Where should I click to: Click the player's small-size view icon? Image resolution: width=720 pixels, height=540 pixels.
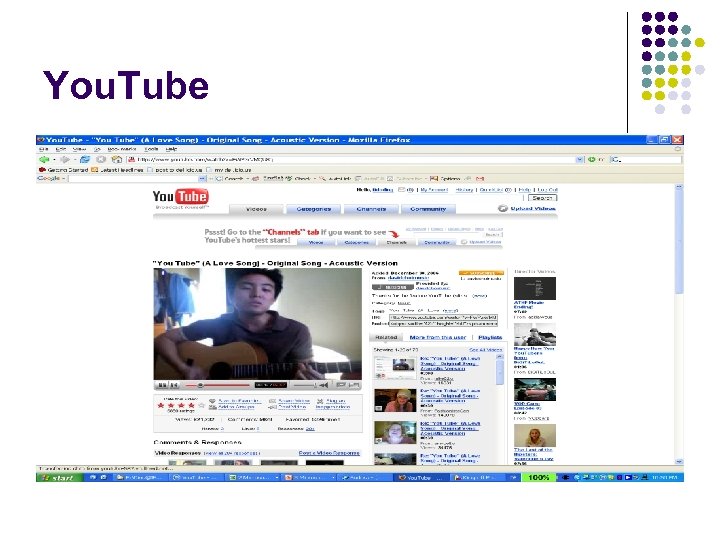(341, 385)
